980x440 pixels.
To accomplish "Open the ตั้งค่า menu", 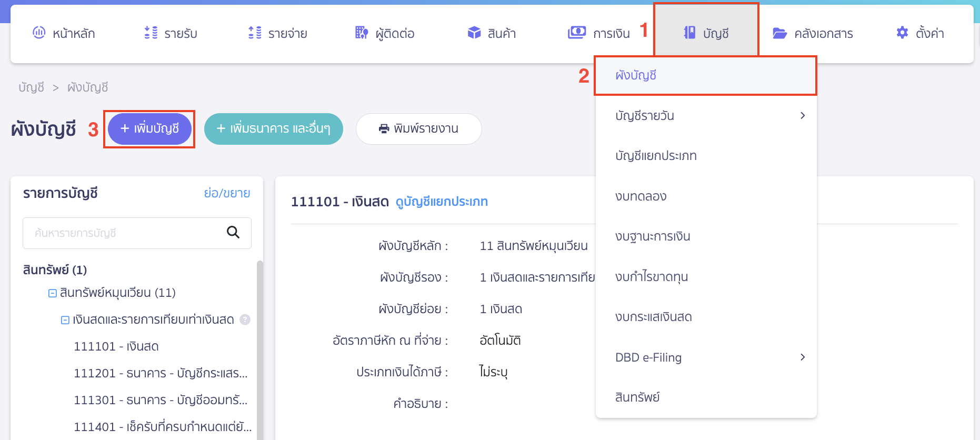I will (920, 33).
